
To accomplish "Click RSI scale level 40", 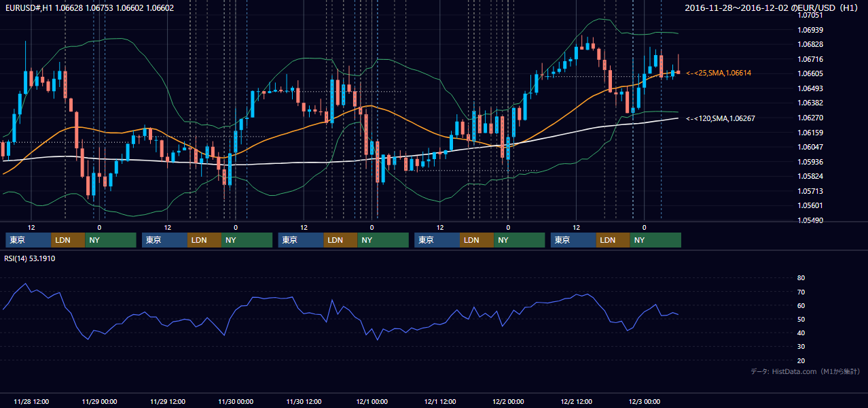I will click(x=801, y=333).
